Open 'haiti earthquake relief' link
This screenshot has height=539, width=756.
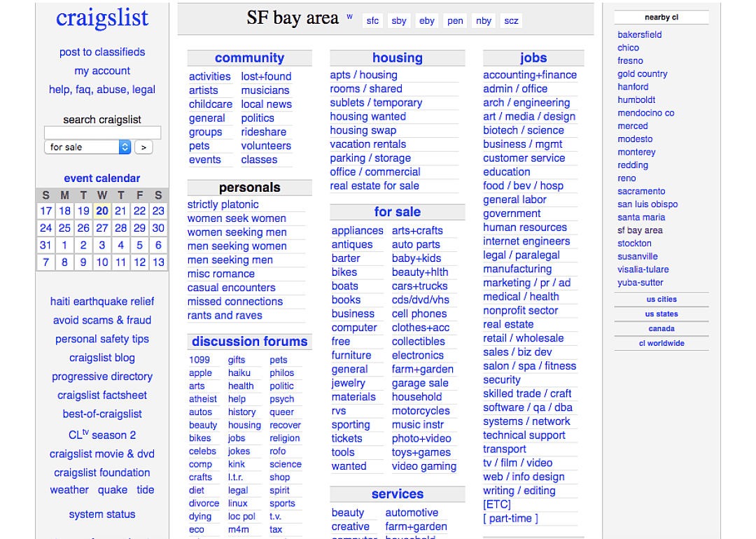click(x=102, y=302)
